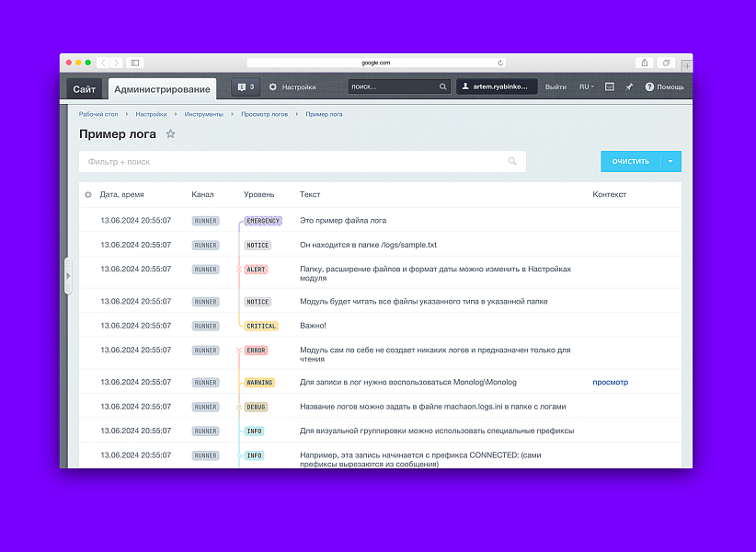Click RUNNER badge in CRITICAL row
Viewport: 756px width, 552px height.
pos(205,327)
